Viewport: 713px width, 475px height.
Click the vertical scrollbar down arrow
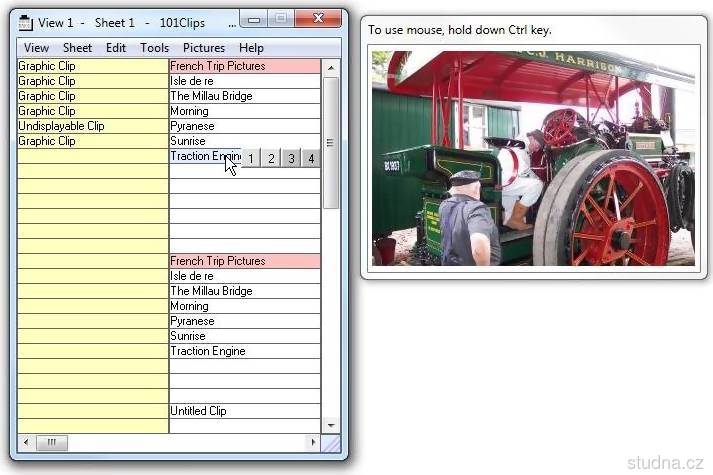[x=330, y=426]
